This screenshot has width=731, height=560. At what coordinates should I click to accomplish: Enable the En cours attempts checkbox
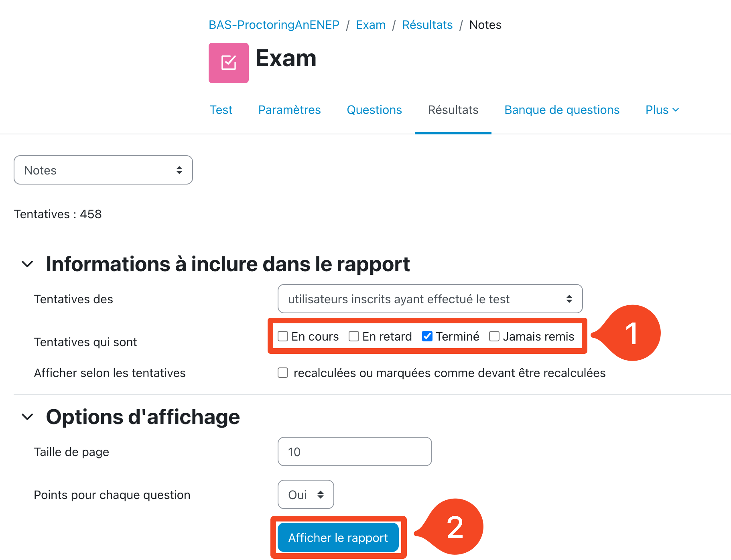[x=283, y=336]
